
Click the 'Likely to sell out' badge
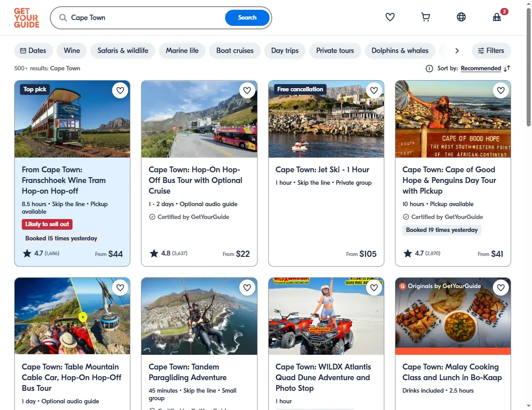pos(47,224)
